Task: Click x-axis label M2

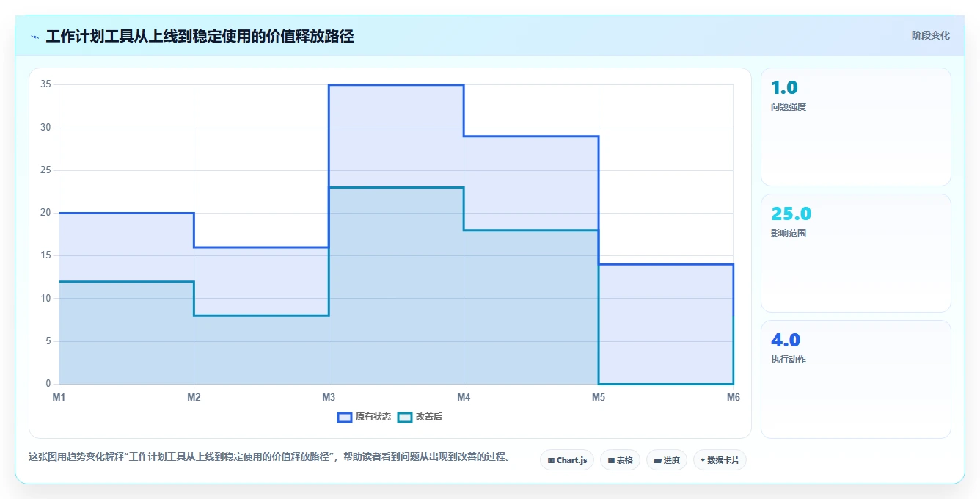Action: [x=194, y=397]
